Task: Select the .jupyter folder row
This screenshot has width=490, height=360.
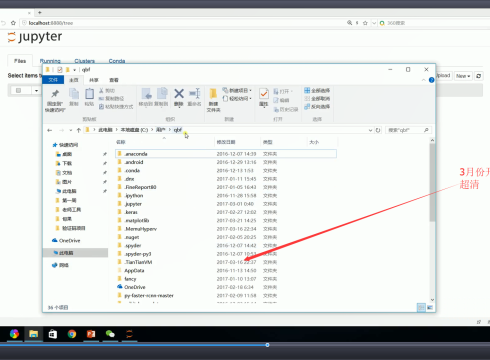Action: tap(226, 204)
